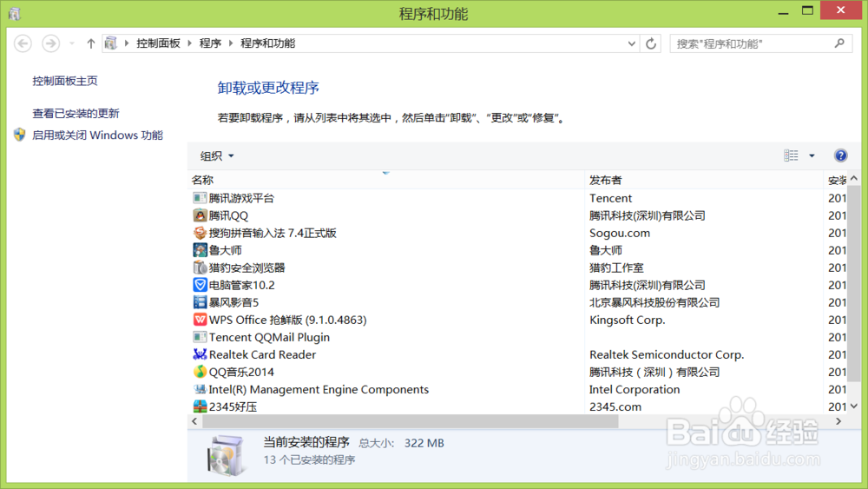This screenshot has width=868, height=489.
Task: Click the Tencent QQMail Plugin icon
Action: point(200,337)
